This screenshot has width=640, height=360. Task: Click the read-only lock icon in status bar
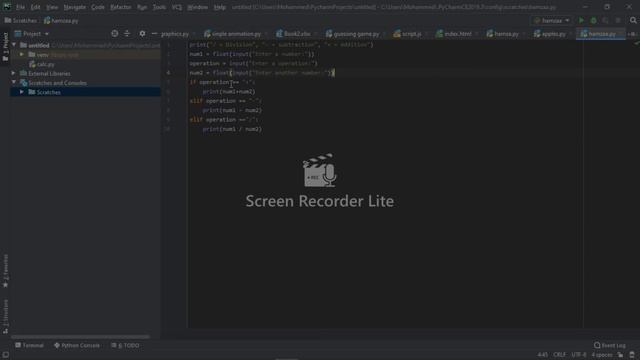(620, 355)
